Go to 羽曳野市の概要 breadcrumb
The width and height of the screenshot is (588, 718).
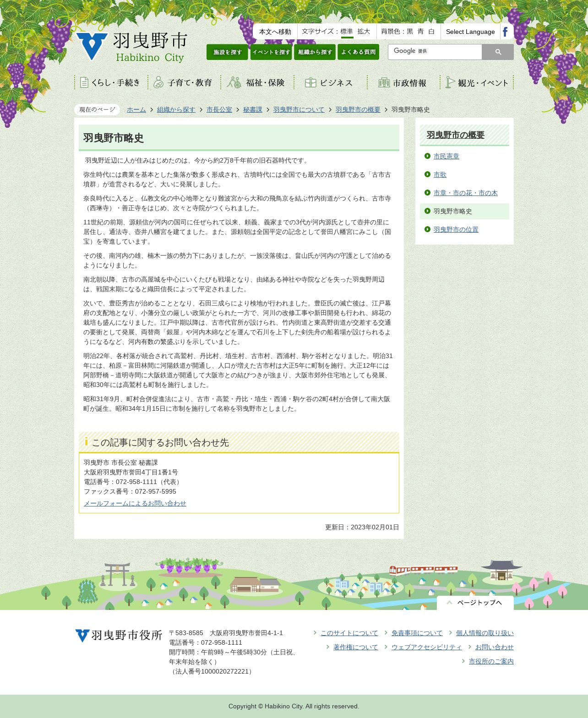coord(358,110)
